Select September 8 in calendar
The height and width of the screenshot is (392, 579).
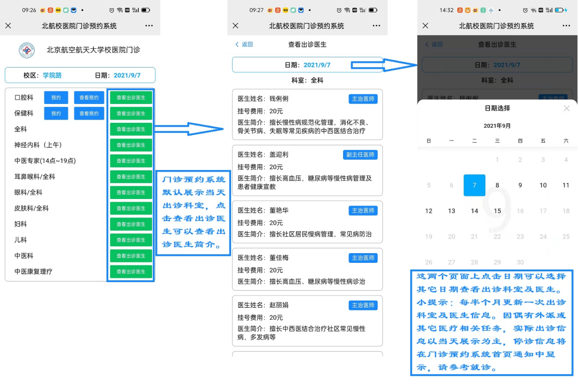(497, 186)
